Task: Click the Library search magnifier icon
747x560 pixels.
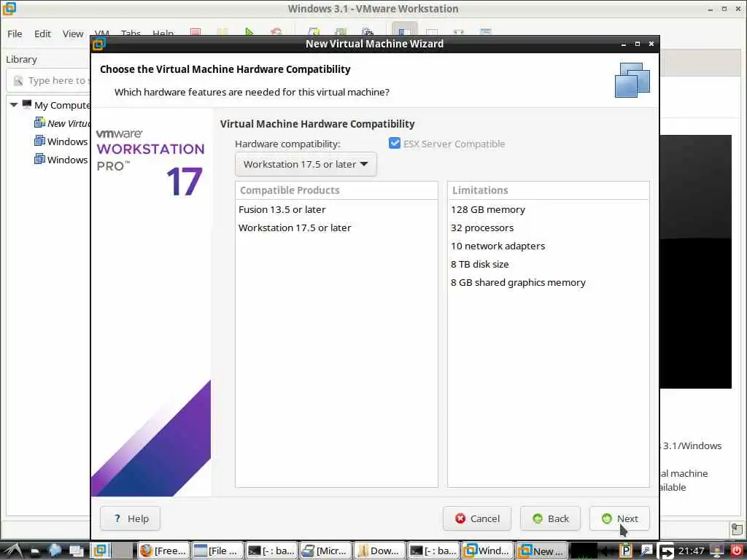Action: pyautogui.click(x=18, y=80)
